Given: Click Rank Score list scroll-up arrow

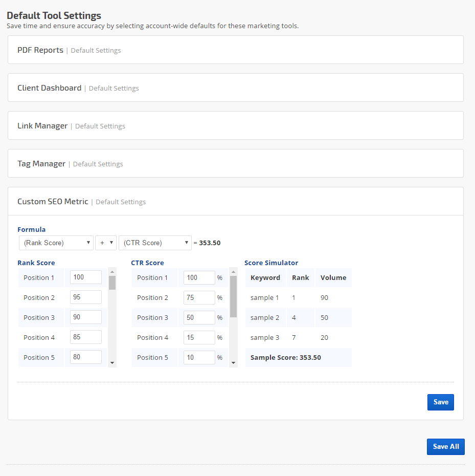Looking at the screenshot, I should pyautogui.click(x=112, y=272).
